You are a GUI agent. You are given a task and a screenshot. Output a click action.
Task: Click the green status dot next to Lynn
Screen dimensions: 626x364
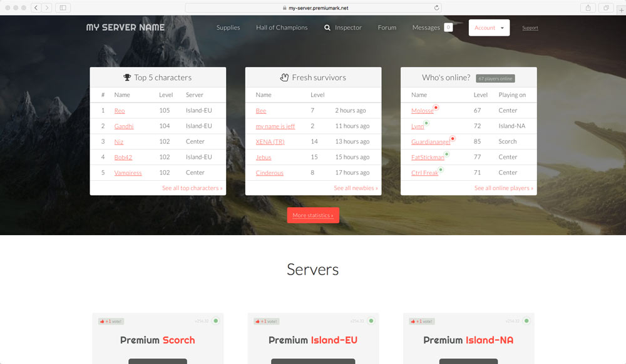coord(425,123)
